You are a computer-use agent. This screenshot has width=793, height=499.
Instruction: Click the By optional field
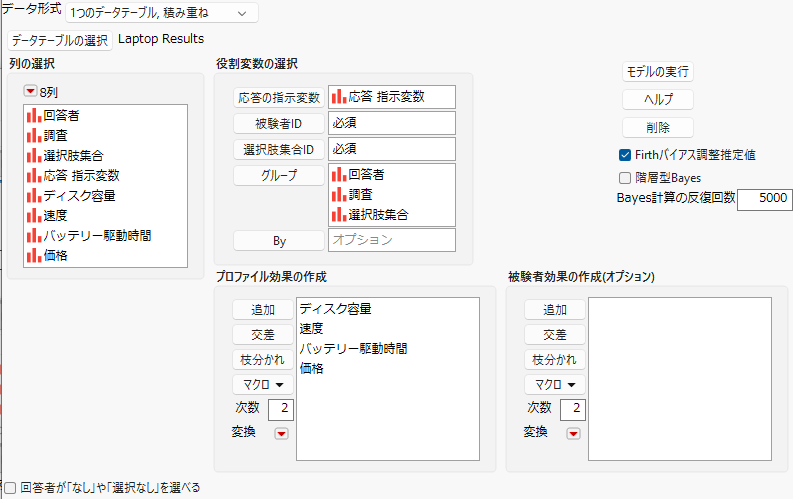tap(392, 240)
